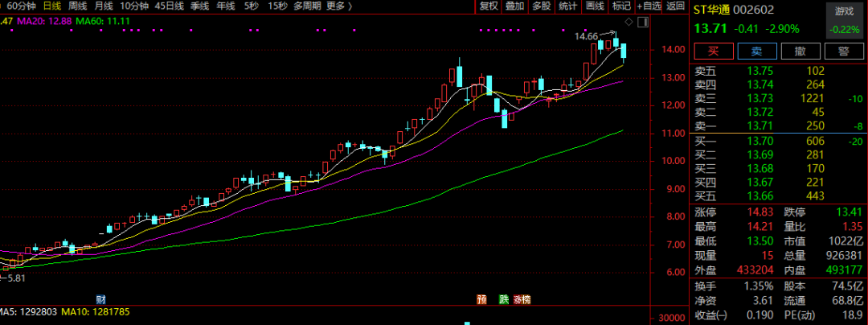The height and width of the screenshot is (325, 868).
Task: Switch to the 日线 daily chart
Action: pyautogui.click(x=51, y=6)
